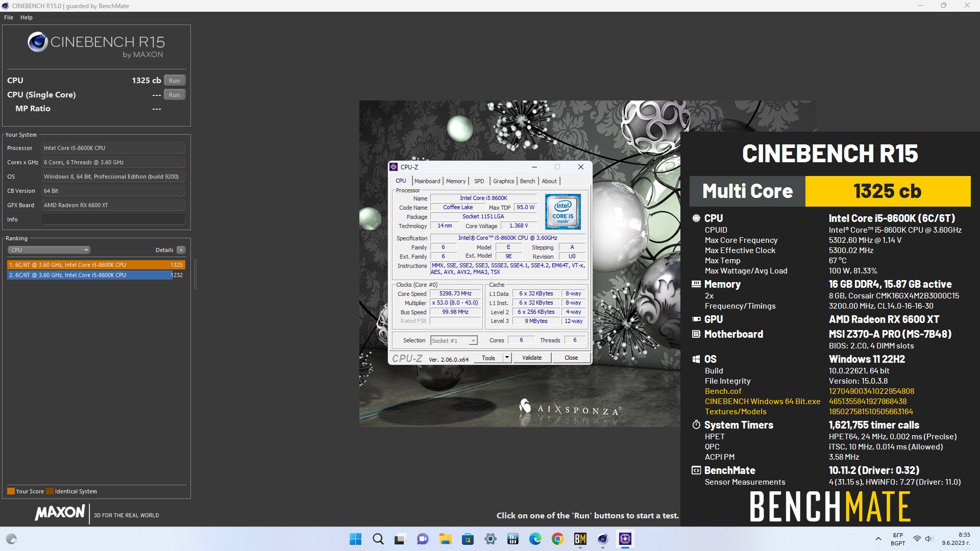The image size is (980, 551).
Task: Click the Processor field in Your System
Action: click(113, 148)
